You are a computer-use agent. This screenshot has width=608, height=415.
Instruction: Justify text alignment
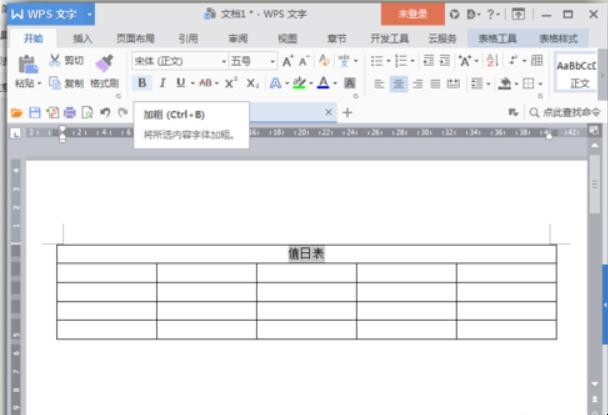[435, 83]
